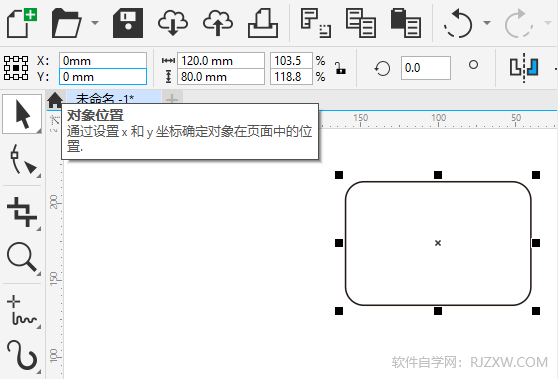This screenshot has width=558, height=379.
Task: Paste from clipboard
Action: (x=406, y=23)
